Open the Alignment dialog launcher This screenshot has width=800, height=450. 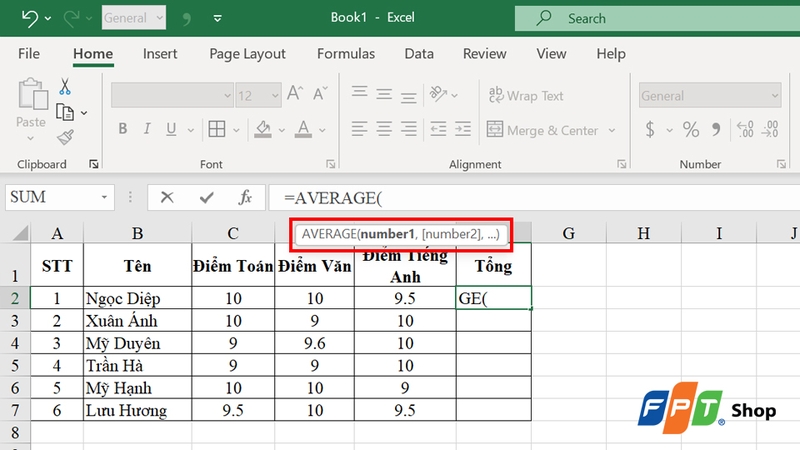point(621,164)
